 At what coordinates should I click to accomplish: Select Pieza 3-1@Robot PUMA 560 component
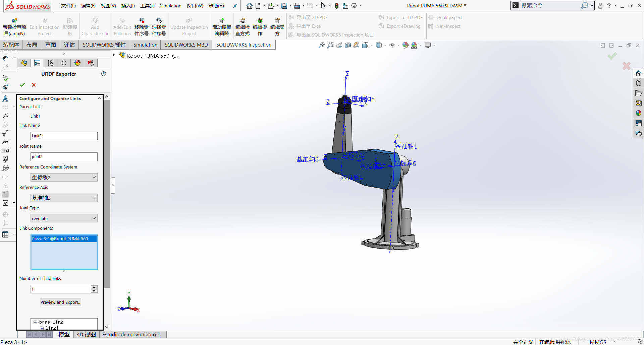coord(64,239)
